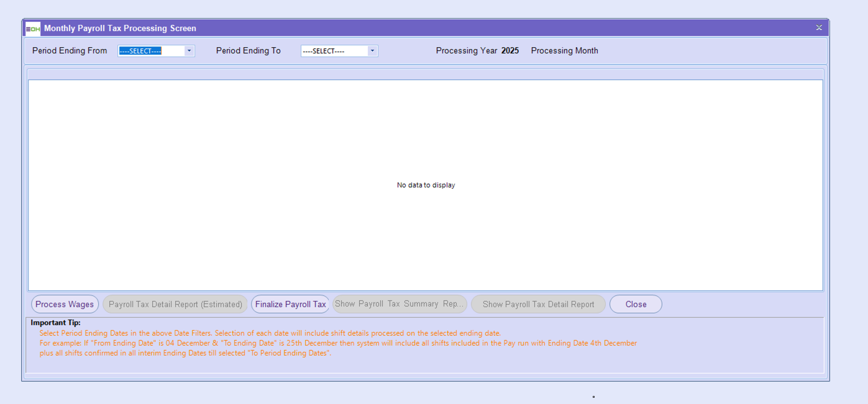Image resolution: width=868 pixels, height=404 pixels.
Task: Click Show Payroll Tax Detail Report button
Action: 538,304
